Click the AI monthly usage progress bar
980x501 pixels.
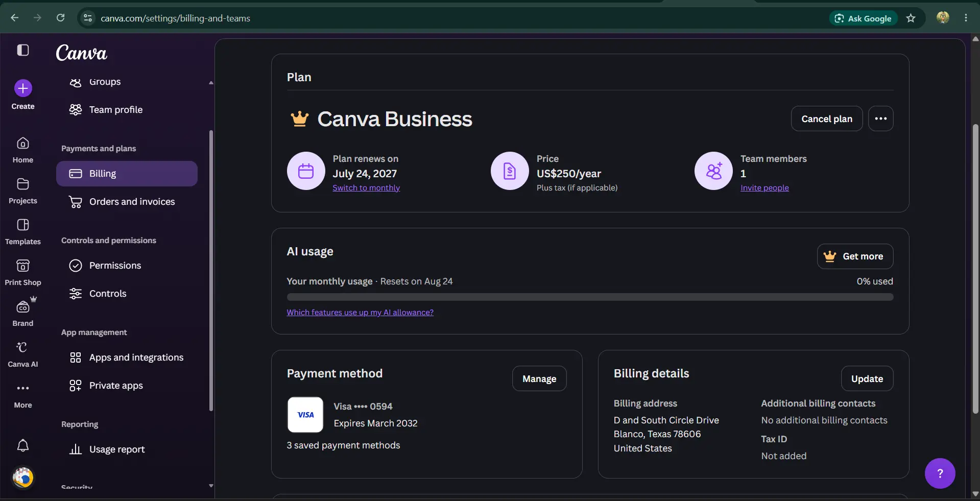click(590, 297)
